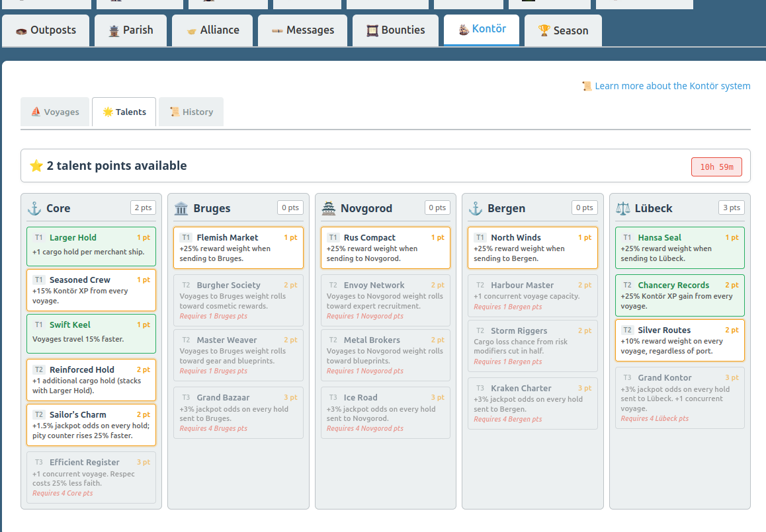Go to the Messages tab

302,30
